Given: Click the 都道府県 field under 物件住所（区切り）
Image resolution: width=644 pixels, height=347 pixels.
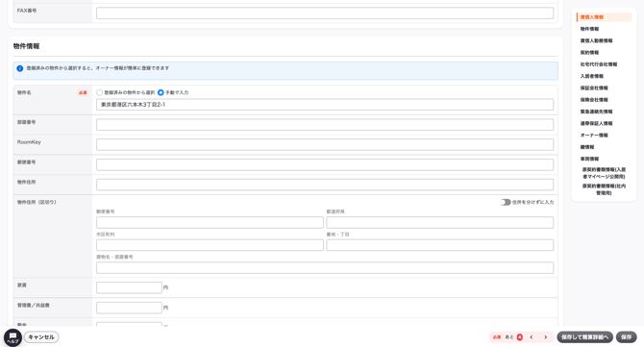Looking at the screenshot, I should [440, 223].
